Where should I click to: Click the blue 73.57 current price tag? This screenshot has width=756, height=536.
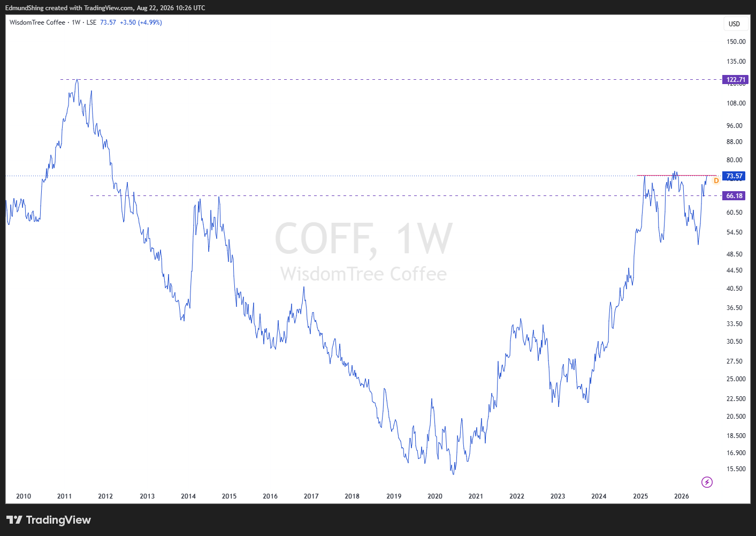click(x=734, y=176)
